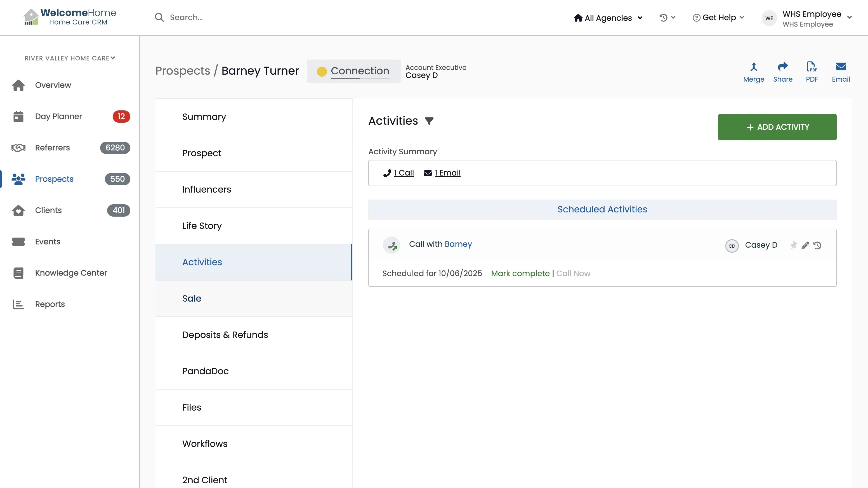Expand River Valley Home Care selector
This screenshot has height=488, width=868.
tap(70, 58)
